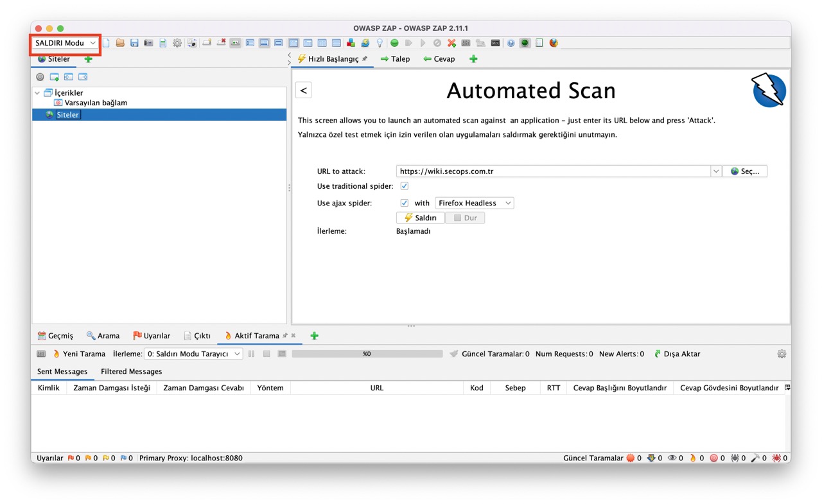
Task: Click the notepad report icon in toolbar
Action: pos(539,43)
